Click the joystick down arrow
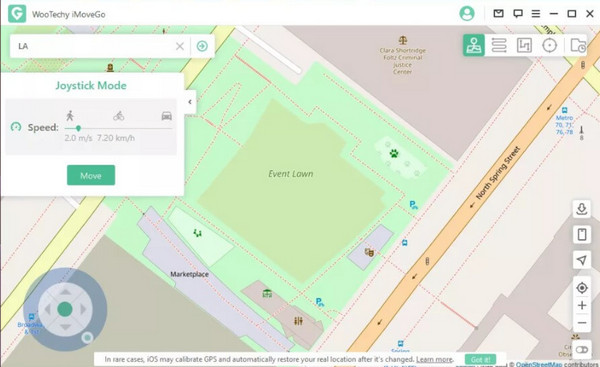This screenshot has width=600, height=367. (65, 327)
